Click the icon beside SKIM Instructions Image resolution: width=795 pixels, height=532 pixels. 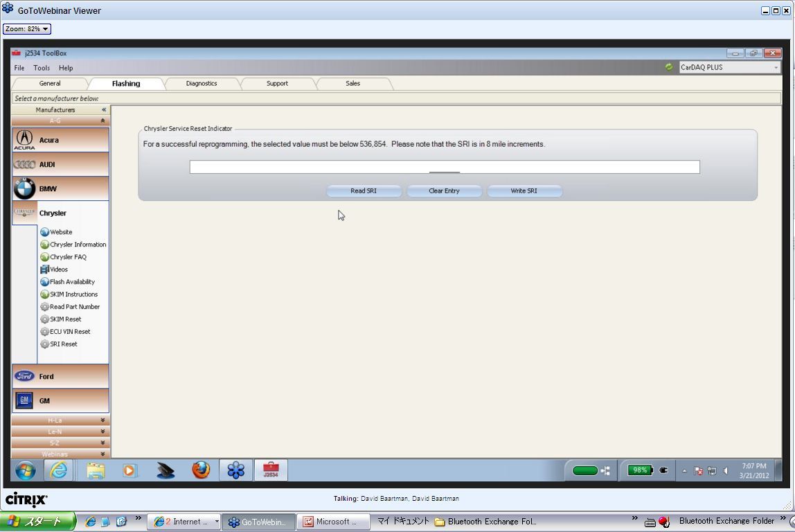click(x=44, y=294)
